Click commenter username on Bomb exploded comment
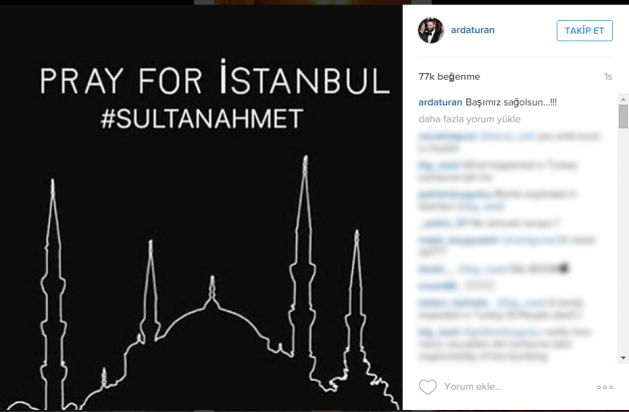This screenshot has width=629, height=412. pyautogui.click(x=455, y=194)
